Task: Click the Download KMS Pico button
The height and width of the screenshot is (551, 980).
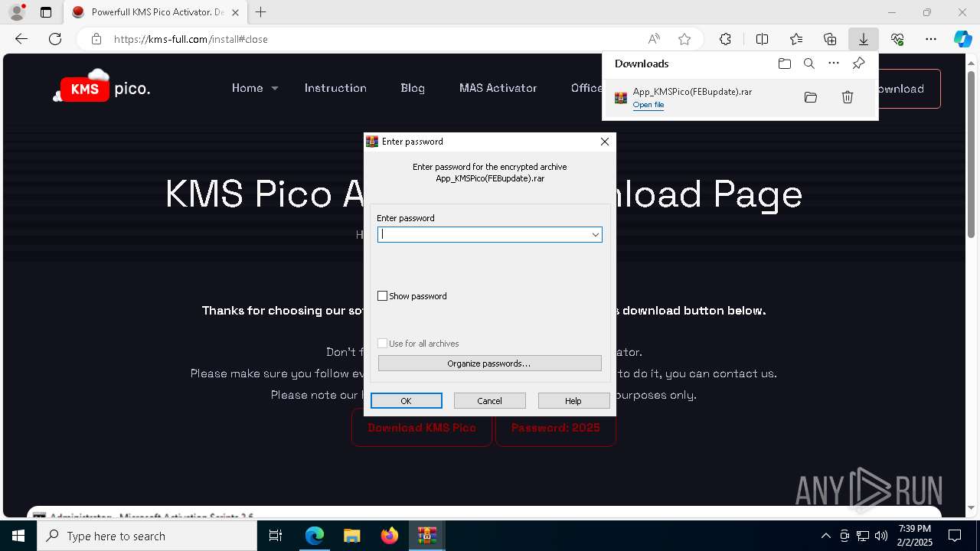Action: tap(422, 427)
